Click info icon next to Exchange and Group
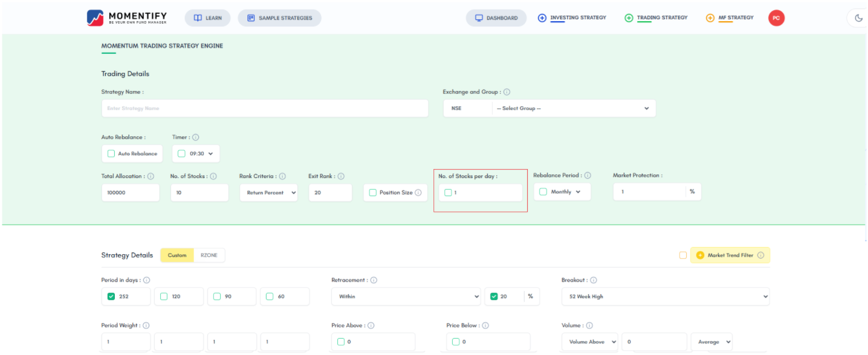 tap(507, 92)
